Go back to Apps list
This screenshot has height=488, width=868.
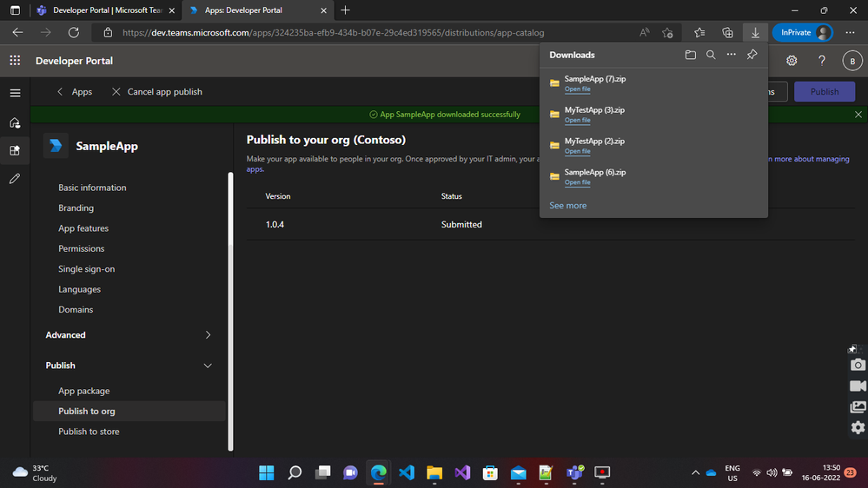(74, 92)
